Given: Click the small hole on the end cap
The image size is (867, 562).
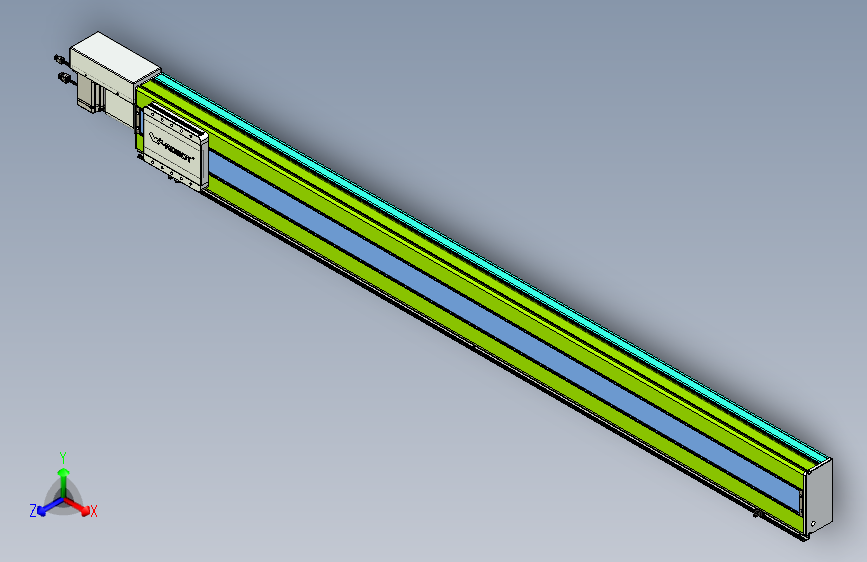Looking at the screenshot, I should (x=813, y=524).
